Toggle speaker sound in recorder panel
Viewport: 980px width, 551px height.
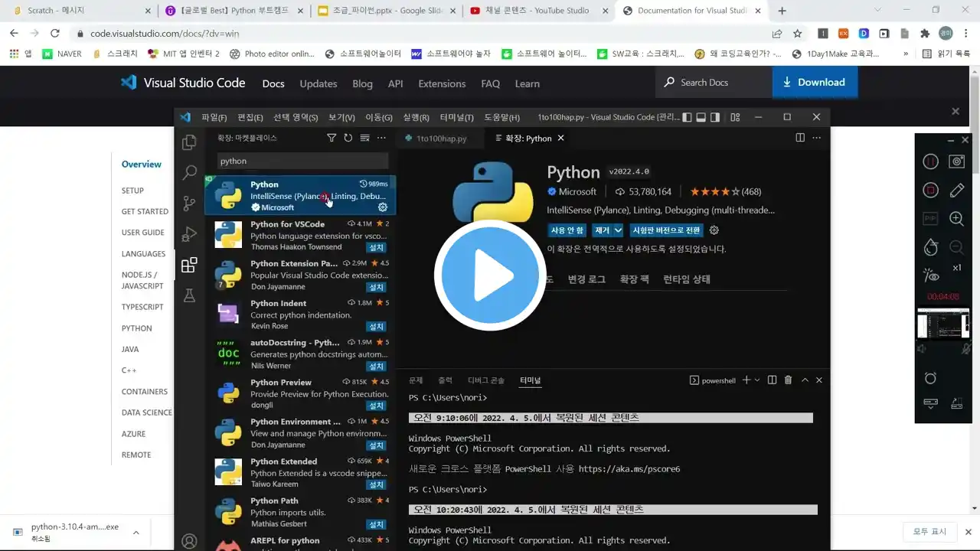coord(922,349)
